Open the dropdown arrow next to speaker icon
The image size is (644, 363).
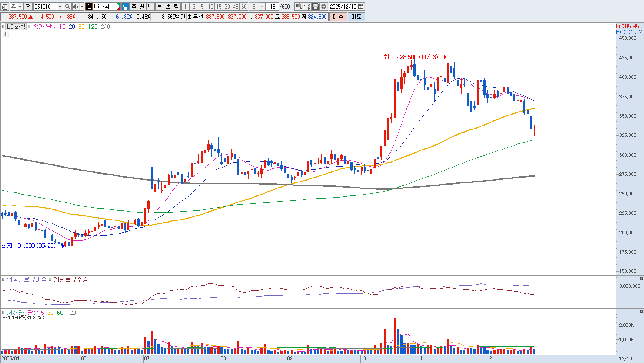click(x=82, y=7)
